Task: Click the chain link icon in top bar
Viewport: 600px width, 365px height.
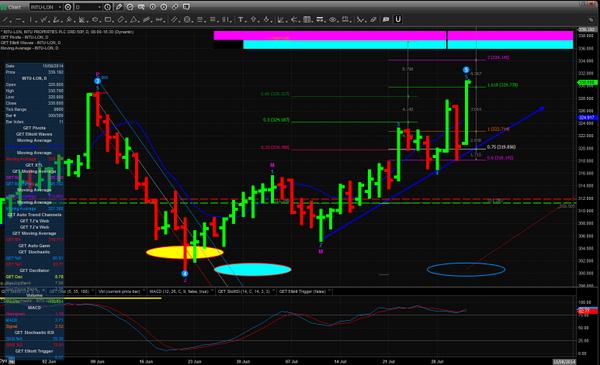Action: tap(175, 7)
